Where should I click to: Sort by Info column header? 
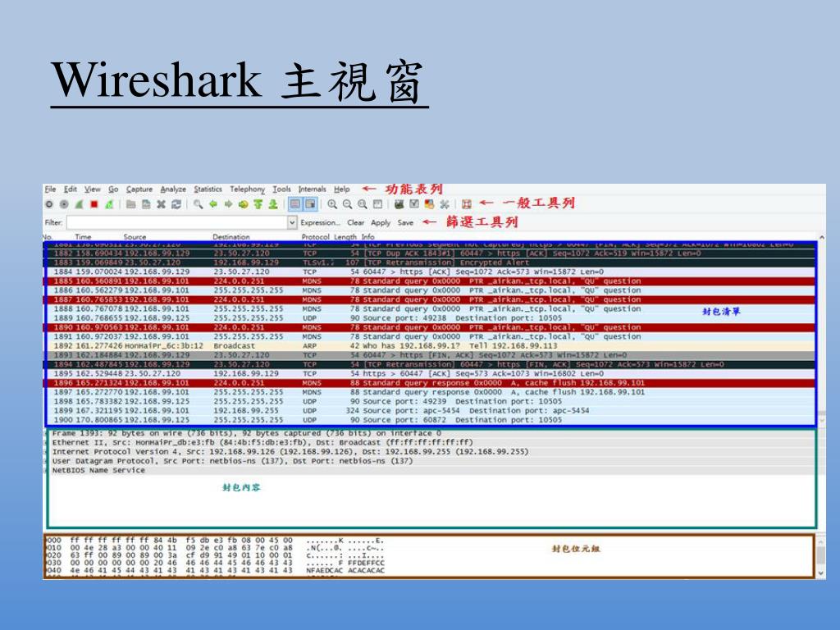(x=368, y=237)
